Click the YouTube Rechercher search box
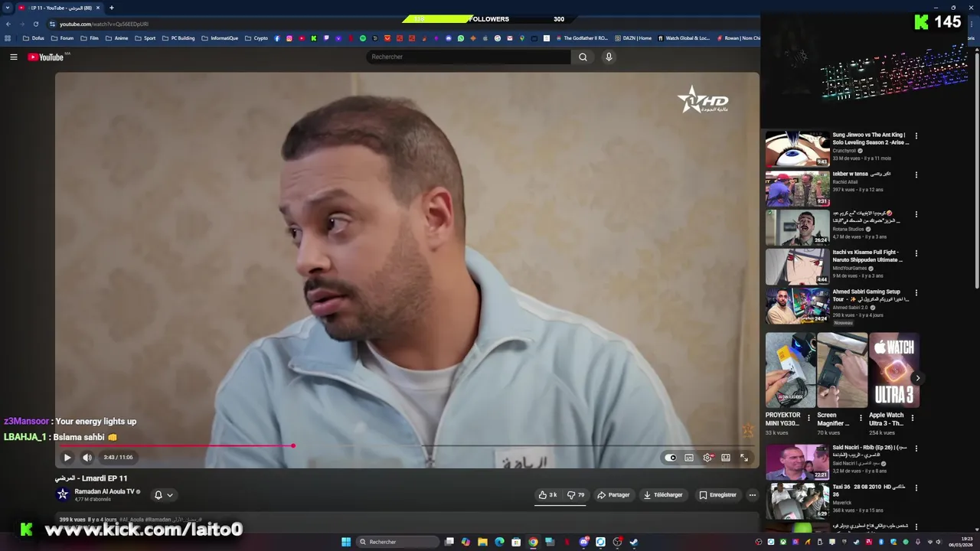Screen dimensions: 980x551 pos(469,57)
